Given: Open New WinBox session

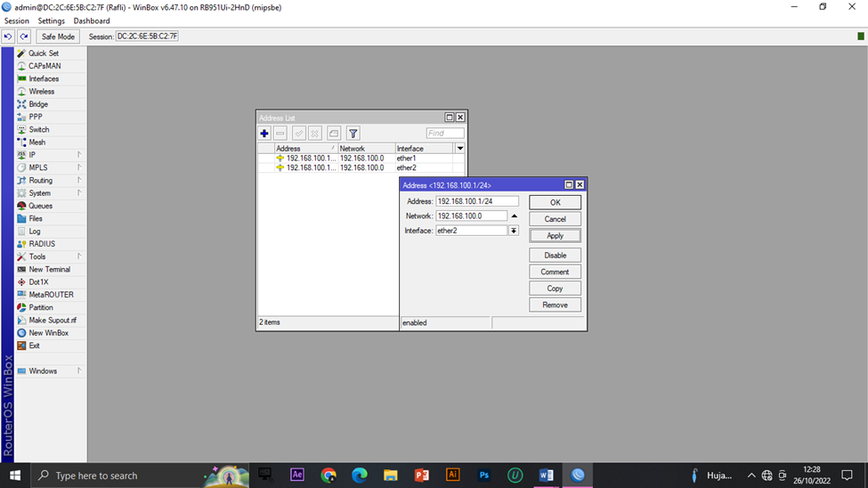Looking at the screenshot, I should [x=51, y=333].
